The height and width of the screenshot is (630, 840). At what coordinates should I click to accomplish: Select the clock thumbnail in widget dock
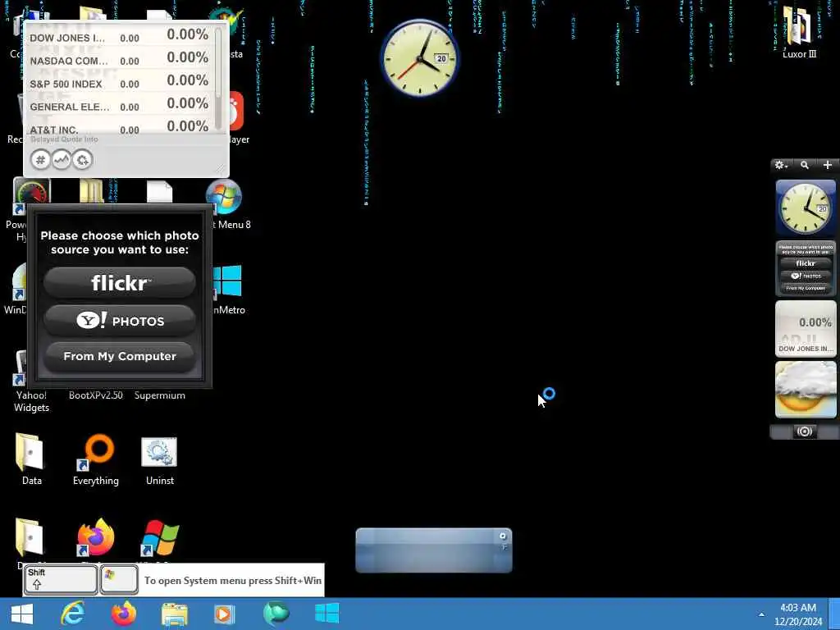(x=806, y=208)
